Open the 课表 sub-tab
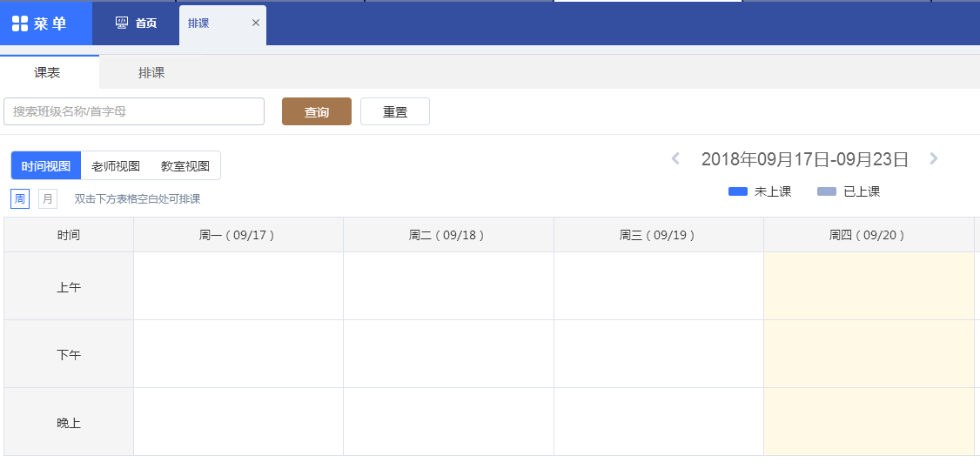This screenshot has height=469, width=980. click(x=48, y=73)
